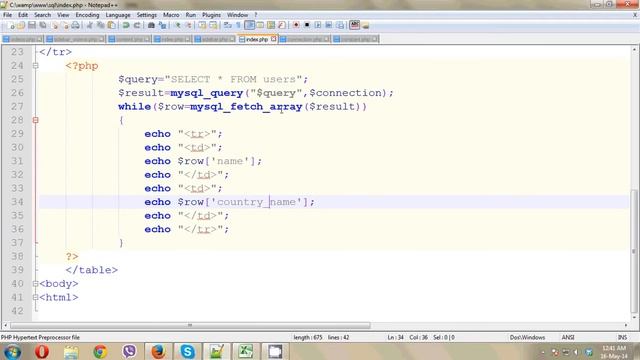Undo the last edit via toolbar
Screen dimensions: 640x360
click(x=126, y=25)
